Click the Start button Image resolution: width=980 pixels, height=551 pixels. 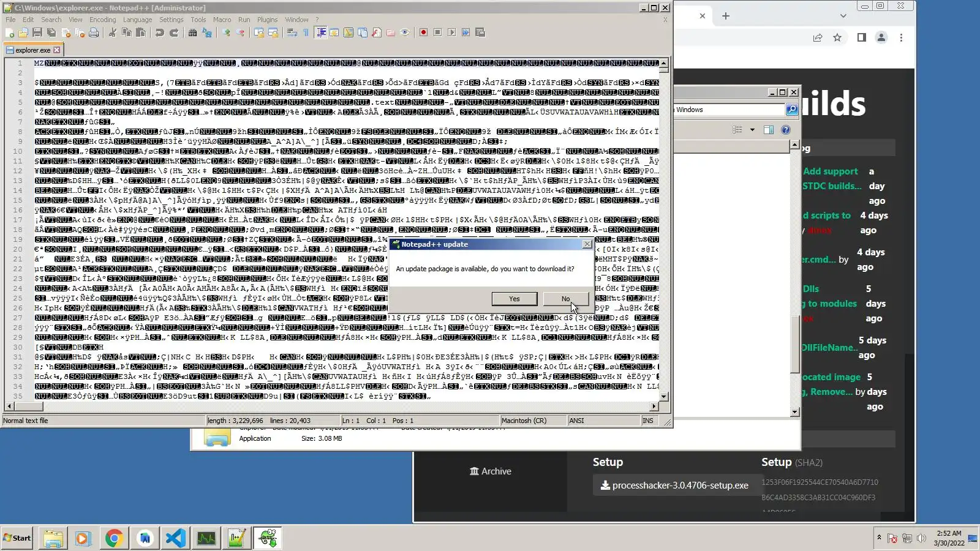pos(17,538)
